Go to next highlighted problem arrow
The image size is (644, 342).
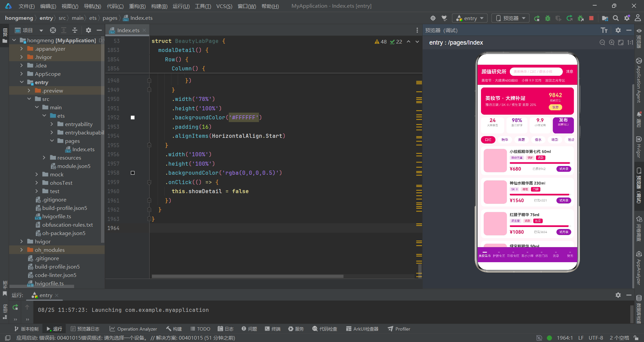coord(417,42)
